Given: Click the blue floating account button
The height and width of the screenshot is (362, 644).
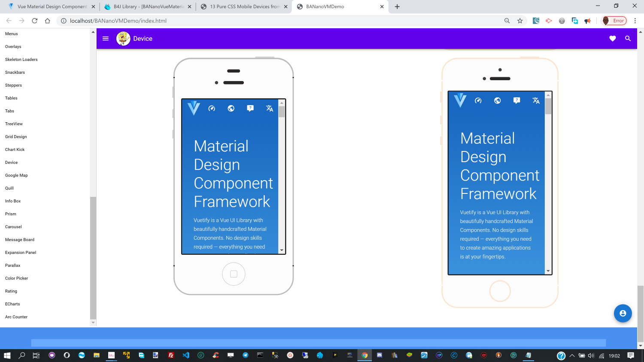Looking at the screenshot, I should (x=623, y=314).
